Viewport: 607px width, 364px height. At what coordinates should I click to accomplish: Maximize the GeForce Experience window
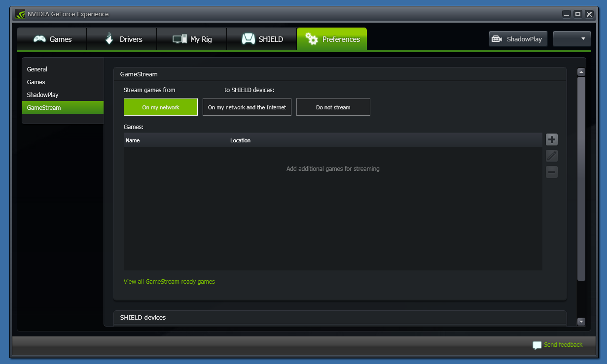578,14
